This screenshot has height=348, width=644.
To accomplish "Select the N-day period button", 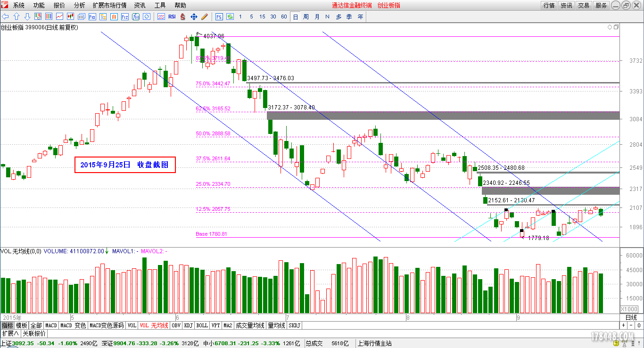I will [328, 17].
